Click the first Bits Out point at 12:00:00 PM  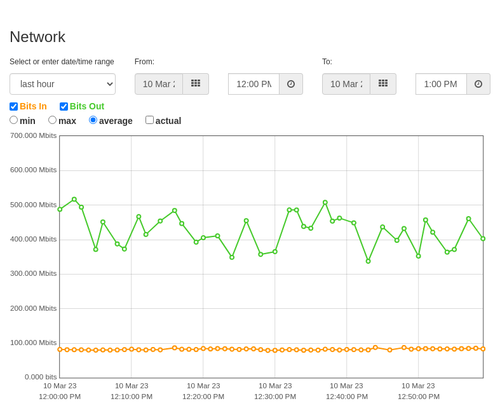[60, 209]
